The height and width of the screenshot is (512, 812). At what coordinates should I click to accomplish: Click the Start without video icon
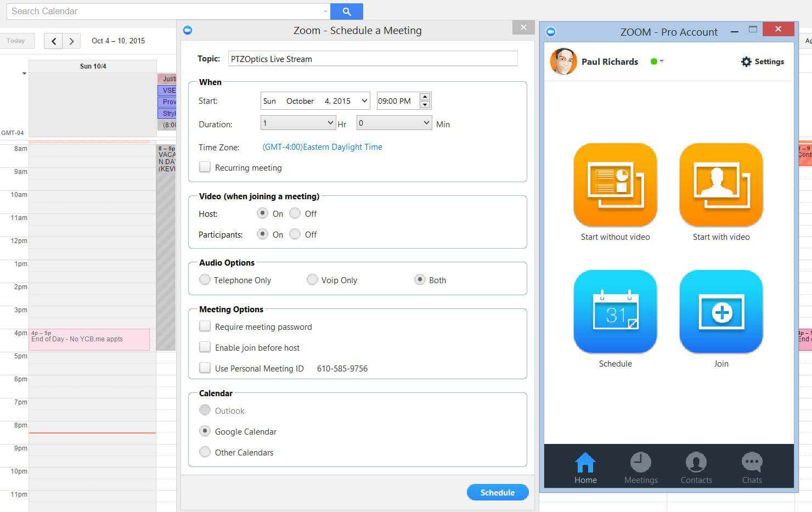click(615, 185)
